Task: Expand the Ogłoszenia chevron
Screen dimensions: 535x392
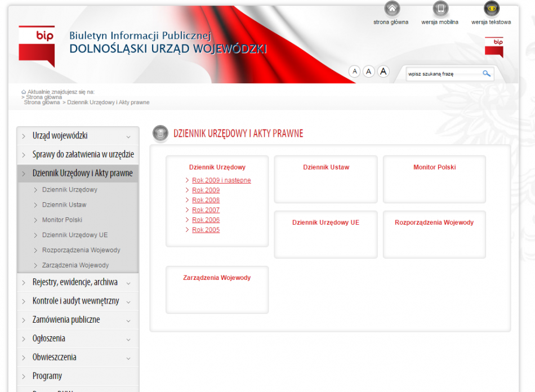Action: tap(128, 340)
